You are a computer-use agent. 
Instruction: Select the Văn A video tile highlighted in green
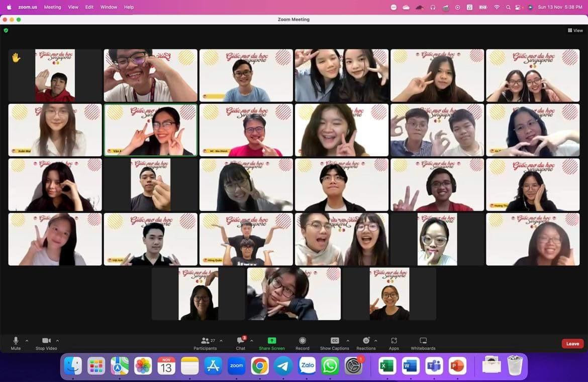[x=150, y=130]
